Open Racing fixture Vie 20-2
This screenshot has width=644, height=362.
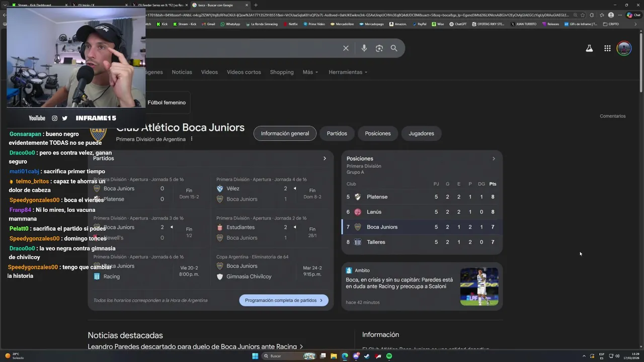[149, 267]
